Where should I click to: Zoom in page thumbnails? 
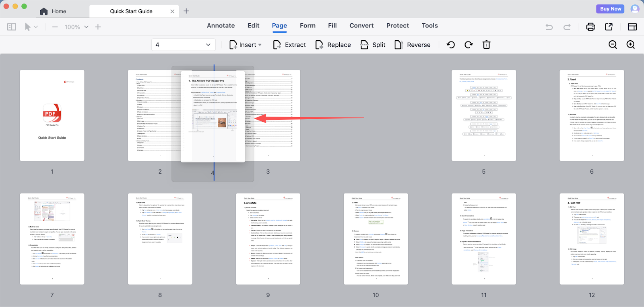pyautogui.click(x=631, y=45)
